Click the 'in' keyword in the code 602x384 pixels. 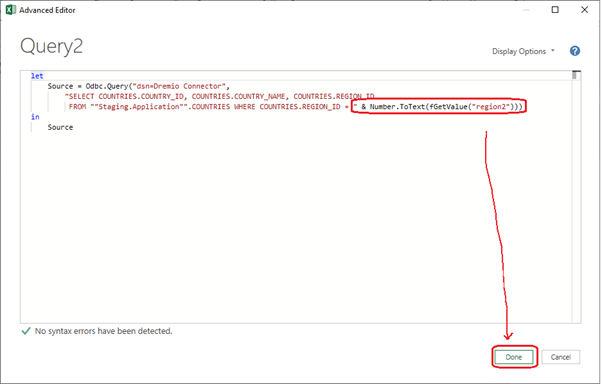[35, 117]
